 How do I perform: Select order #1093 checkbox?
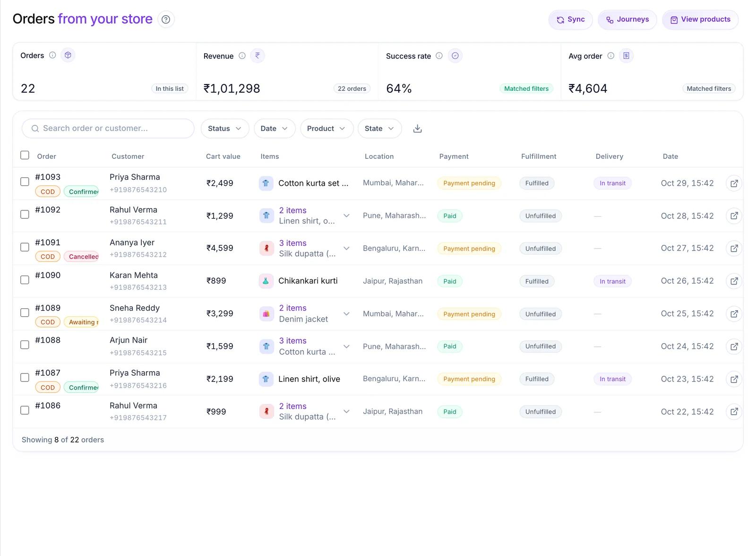[x=25, y=182]
